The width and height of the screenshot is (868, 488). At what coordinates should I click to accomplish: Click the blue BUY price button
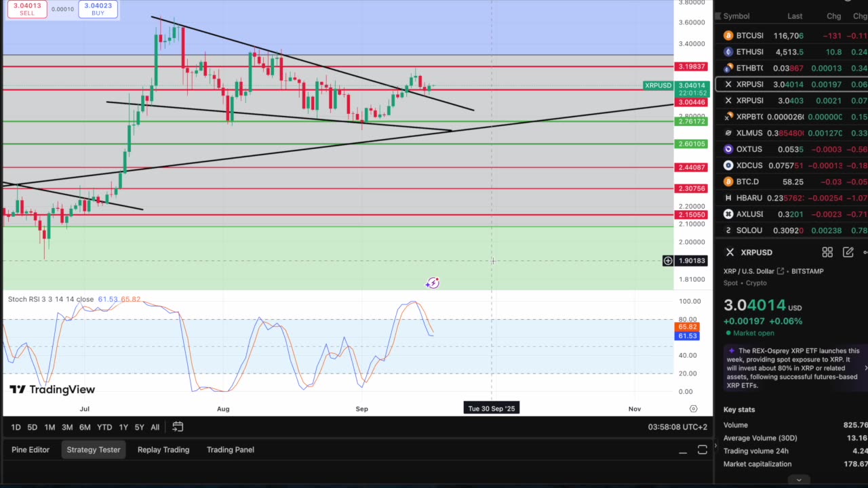click(98, 9)
